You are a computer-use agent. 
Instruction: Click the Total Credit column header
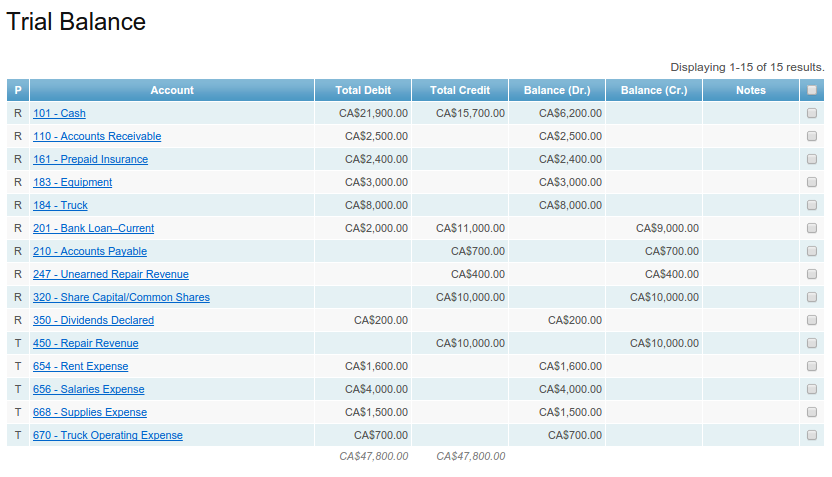(x=460, y=90)
